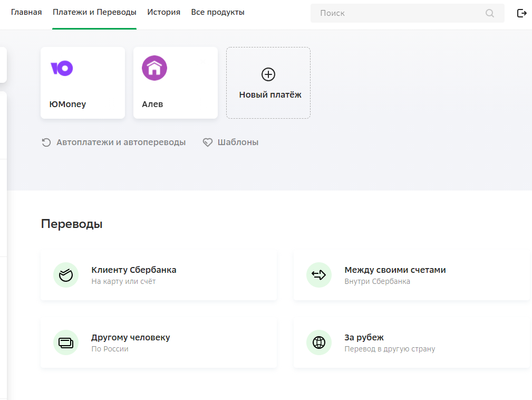Open the Главная tab
This screenshot has width=532, height=400.
[26, 12]
